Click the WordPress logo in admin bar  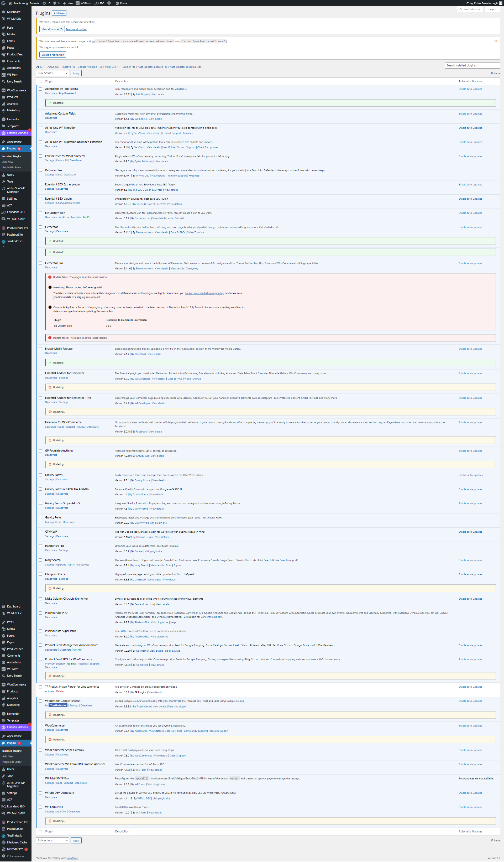3,3
